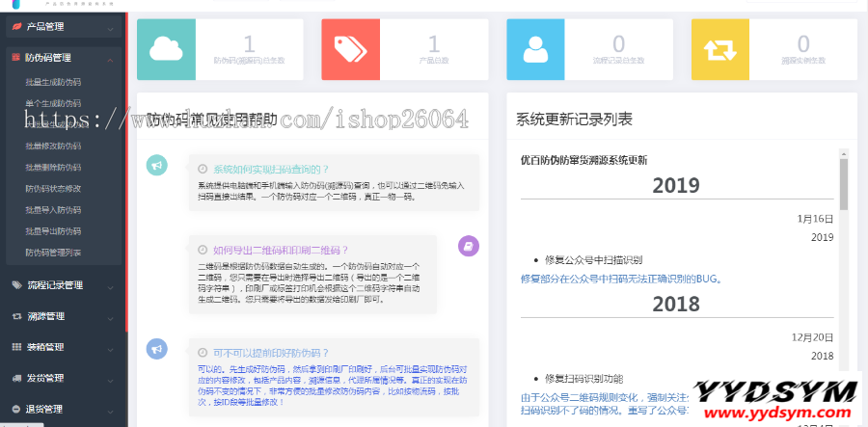Expand the 流程记录管理 menu
This screenshot has height=427, width=868.
[63, 285]
